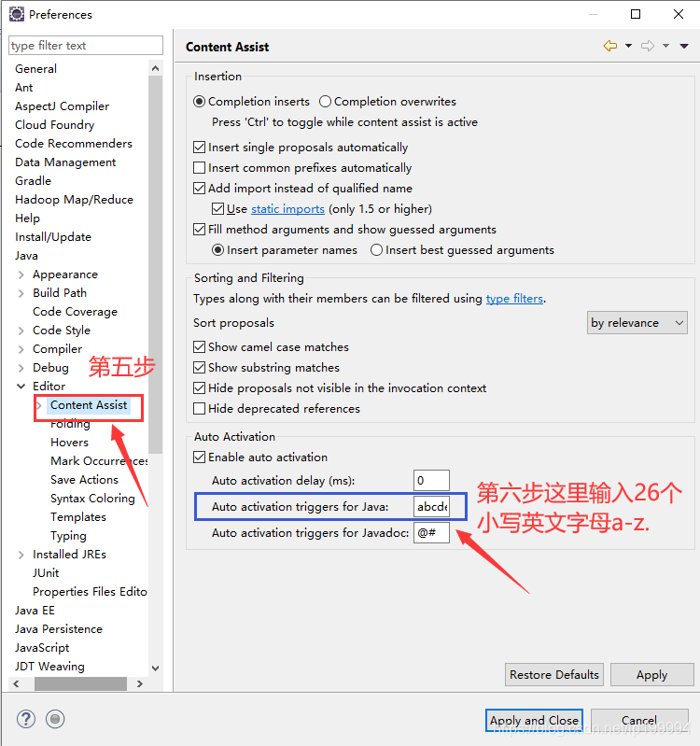Select Save Actions under Editor
This screenshot has height=746, width=700.
pos(84,480)
